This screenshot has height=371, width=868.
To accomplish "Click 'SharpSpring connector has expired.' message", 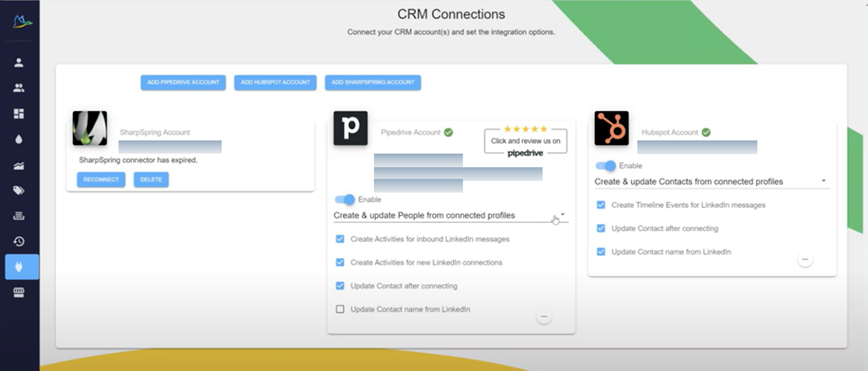I will click(x=138, y=160).
